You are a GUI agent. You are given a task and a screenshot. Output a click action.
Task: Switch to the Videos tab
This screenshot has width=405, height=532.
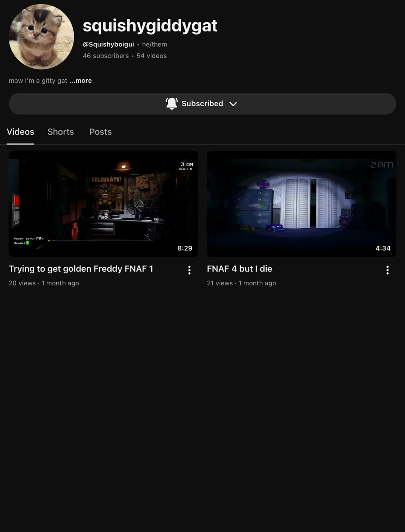coord(20,132)
